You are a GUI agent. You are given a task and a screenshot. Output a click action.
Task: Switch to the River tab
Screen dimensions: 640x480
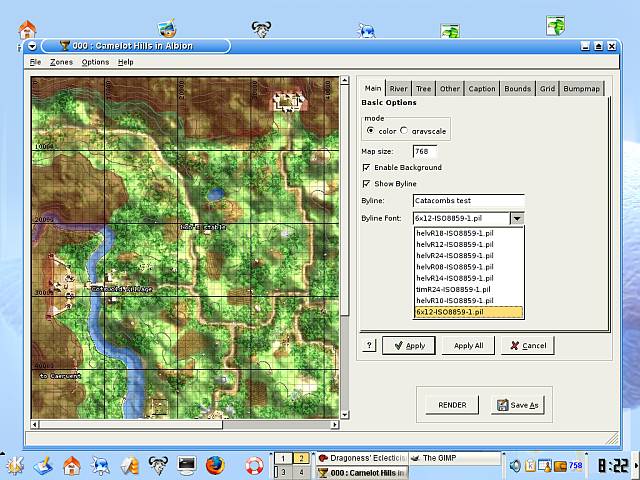[398, 88]
